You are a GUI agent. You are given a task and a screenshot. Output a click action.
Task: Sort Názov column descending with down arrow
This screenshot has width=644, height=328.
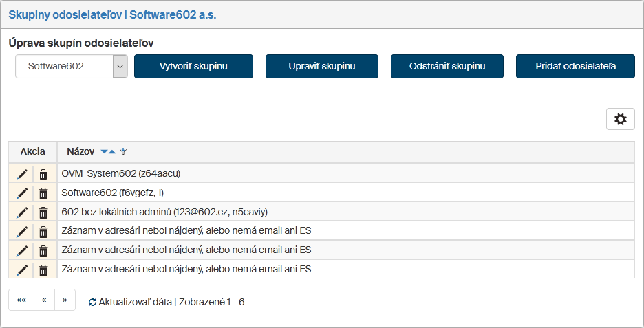105,152
